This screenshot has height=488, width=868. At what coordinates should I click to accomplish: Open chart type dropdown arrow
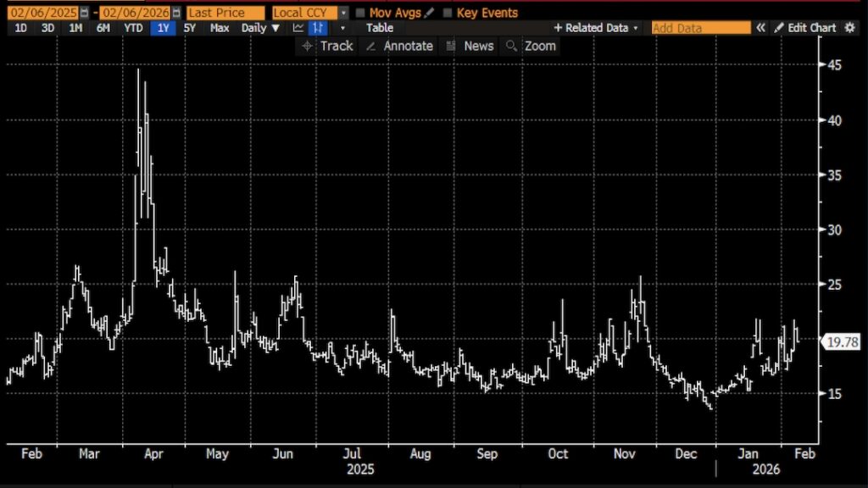(342, 28)
